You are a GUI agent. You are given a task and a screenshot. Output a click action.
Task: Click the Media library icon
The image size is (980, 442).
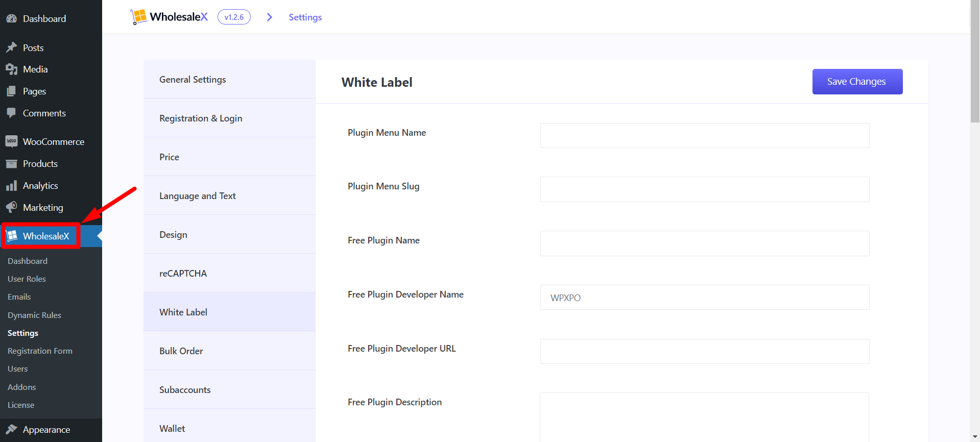tap(12, 69)
